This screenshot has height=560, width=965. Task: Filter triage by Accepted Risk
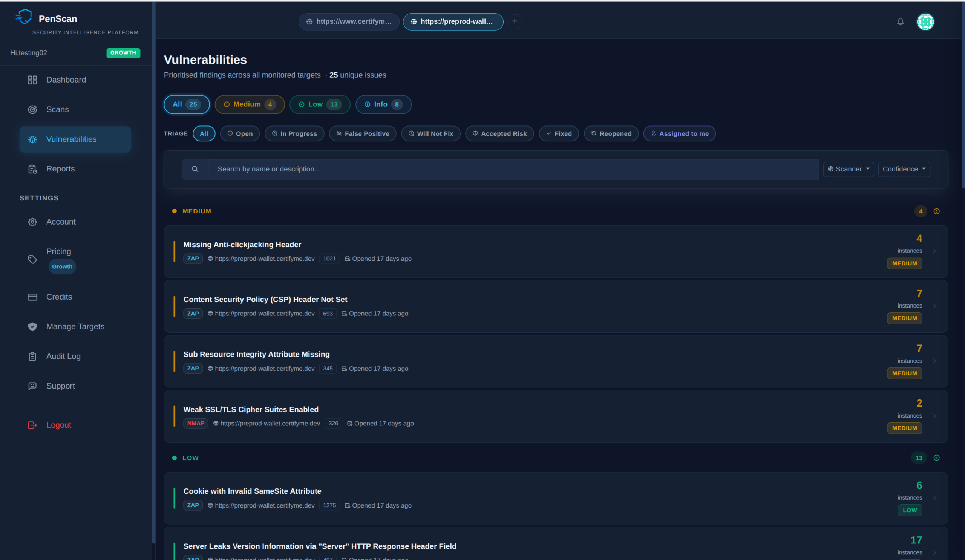[499, 133]
